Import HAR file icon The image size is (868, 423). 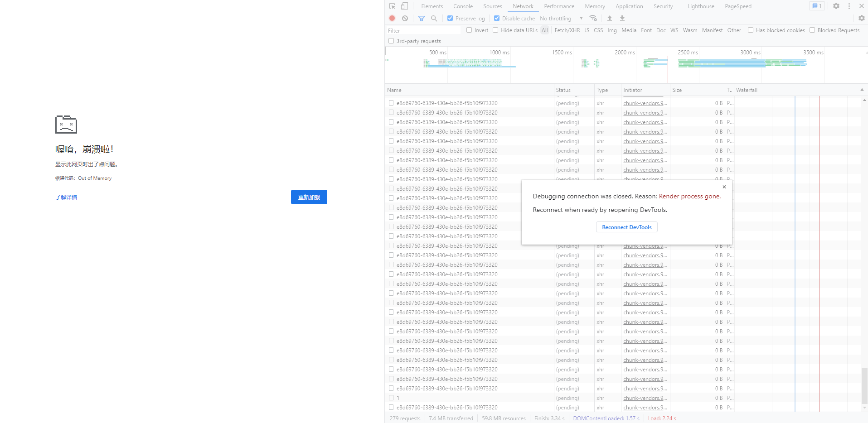(609, 18)
